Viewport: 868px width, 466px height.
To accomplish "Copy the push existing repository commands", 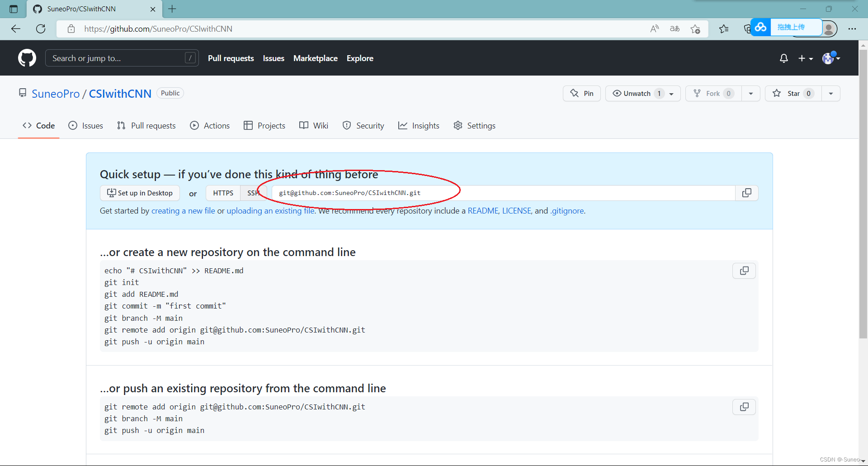I will [x=744, y=407].
